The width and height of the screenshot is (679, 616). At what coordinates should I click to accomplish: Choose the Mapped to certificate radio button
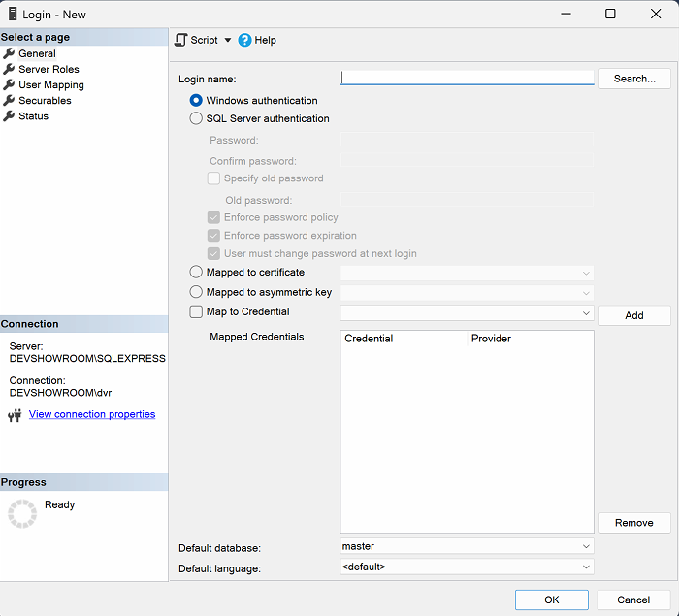click(x=197, y=273)
